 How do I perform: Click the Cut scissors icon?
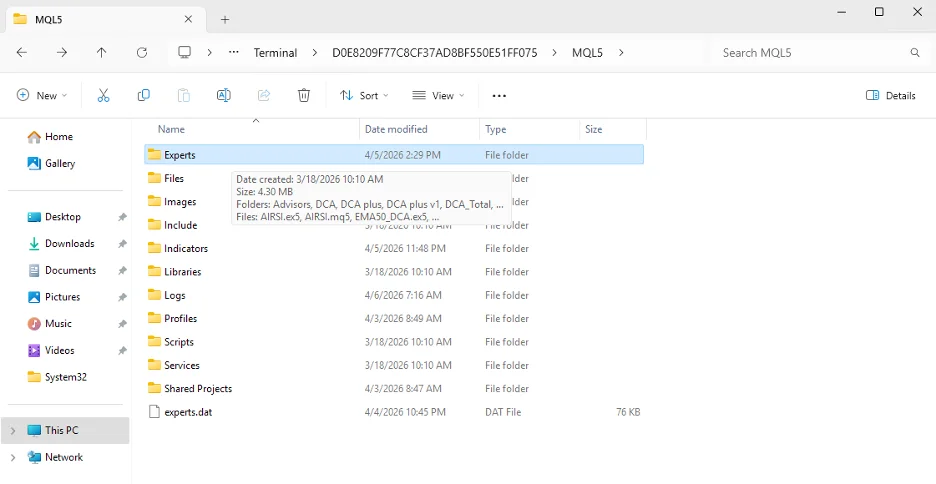click(x=103, y=95)
